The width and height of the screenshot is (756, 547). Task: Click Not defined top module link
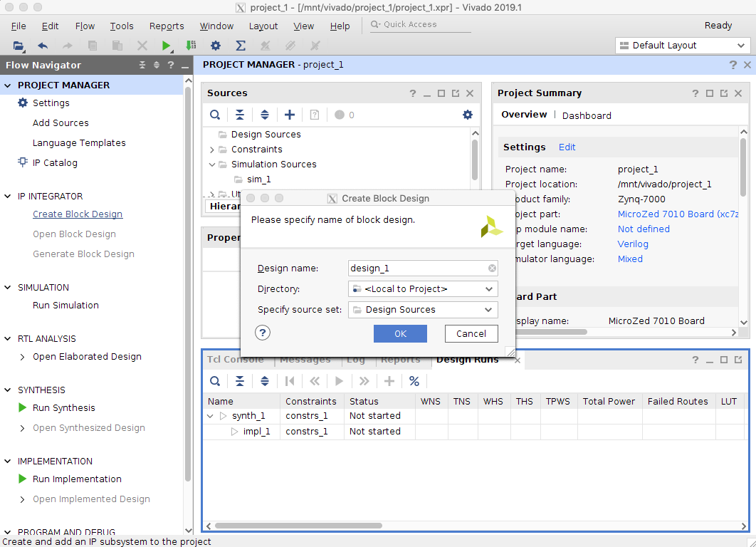(x=644, y=229)
